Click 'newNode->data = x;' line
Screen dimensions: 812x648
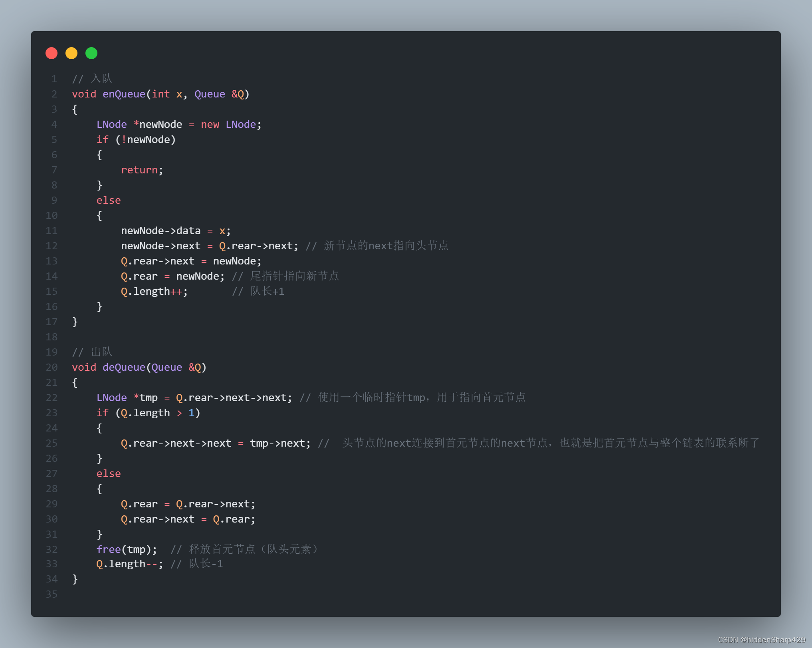(176, 231)
